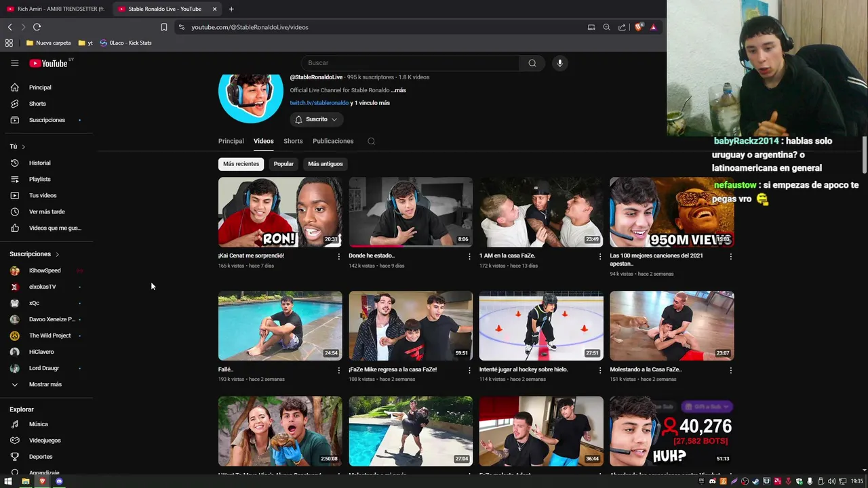Expand the Tú section chevron
This screenshot has height=488, width=868.
23,146
